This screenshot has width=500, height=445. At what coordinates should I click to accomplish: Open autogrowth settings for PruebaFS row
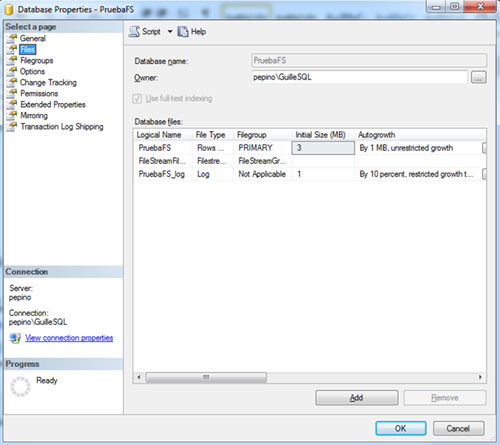[x=484, y=148]
